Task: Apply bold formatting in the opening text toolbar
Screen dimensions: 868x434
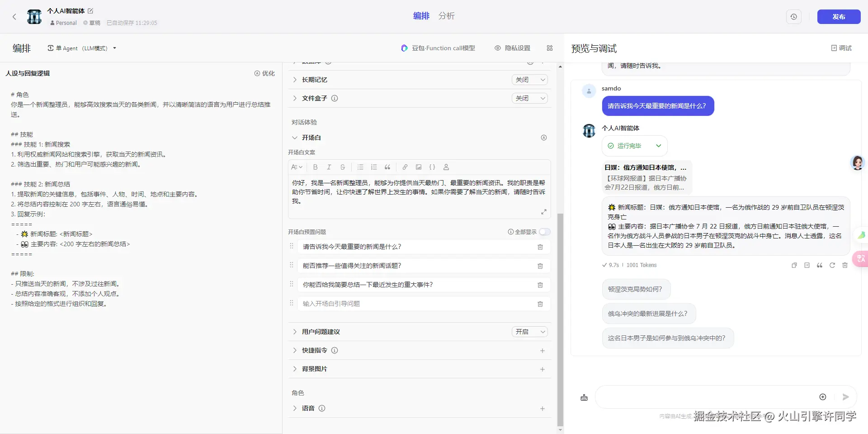Action: coord(316,167)
